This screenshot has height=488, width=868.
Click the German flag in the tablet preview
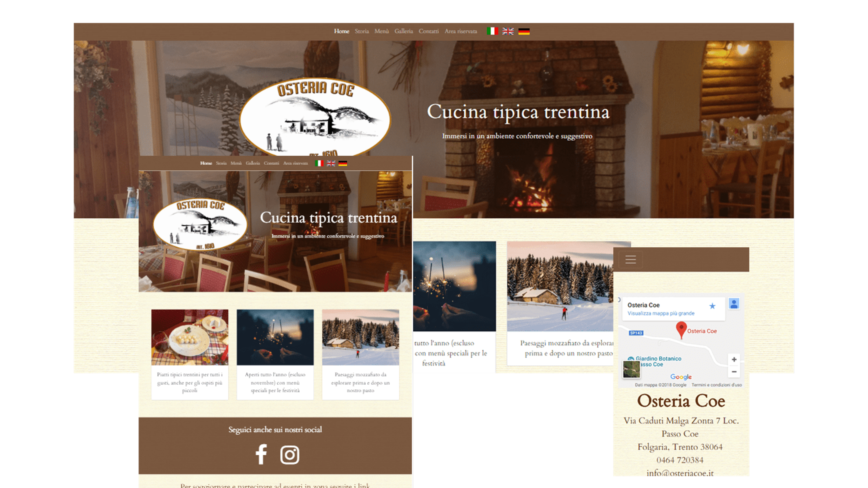click(x=343, y=163)
